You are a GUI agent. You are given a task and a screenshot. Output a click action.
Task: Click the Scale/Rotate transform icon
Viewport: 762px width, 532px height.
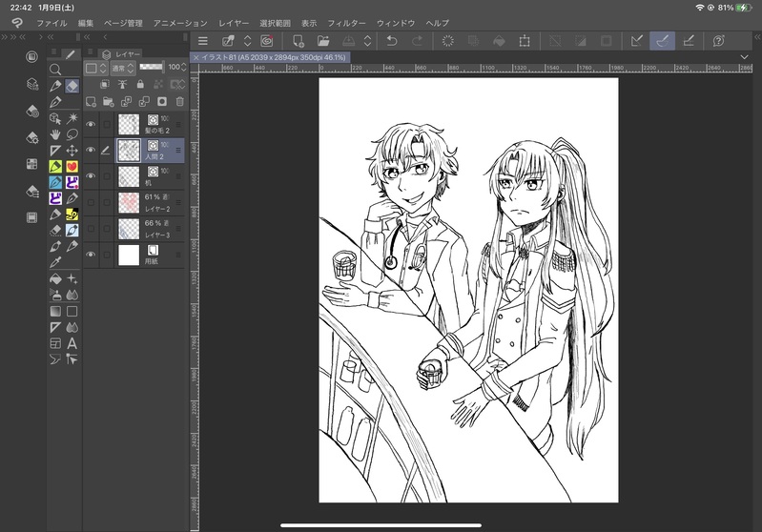pos(525,41)
